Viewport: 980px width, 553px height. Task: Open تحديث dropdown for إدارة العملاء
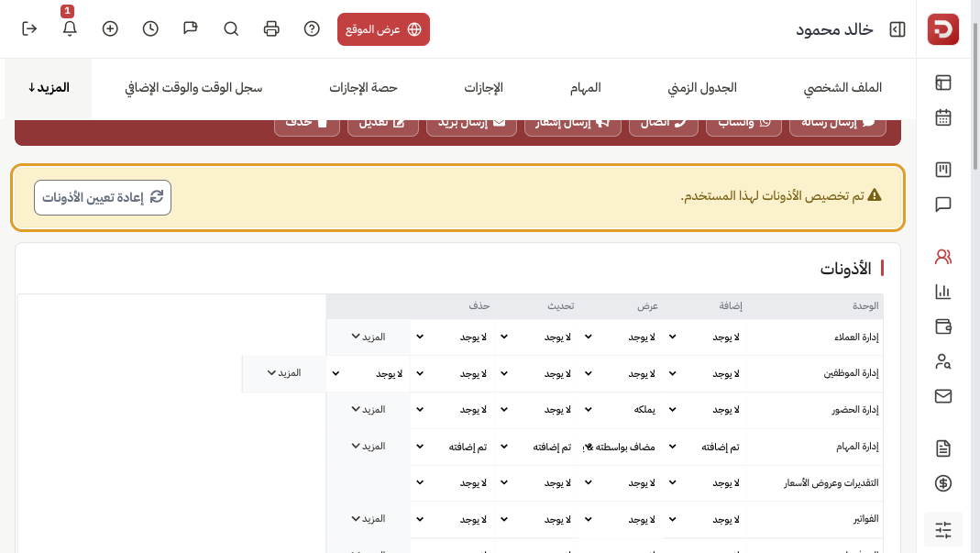click(x=536, y=337)
